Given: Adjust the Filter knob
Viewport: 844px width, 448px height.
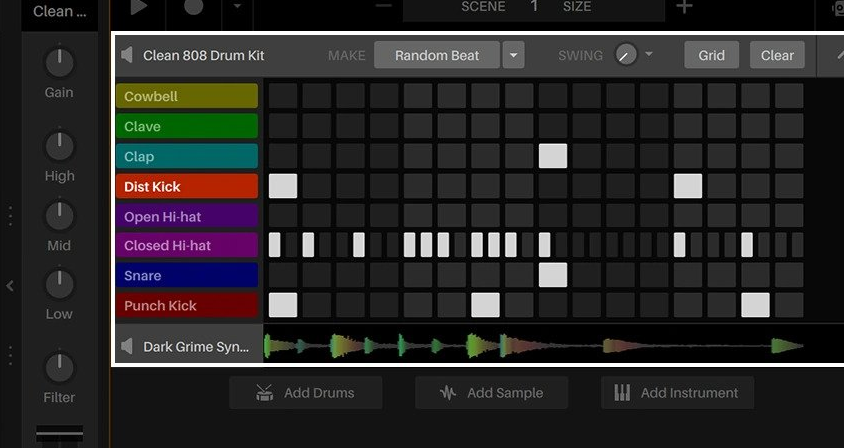Looking at the screenshot, I should point(59,367).
